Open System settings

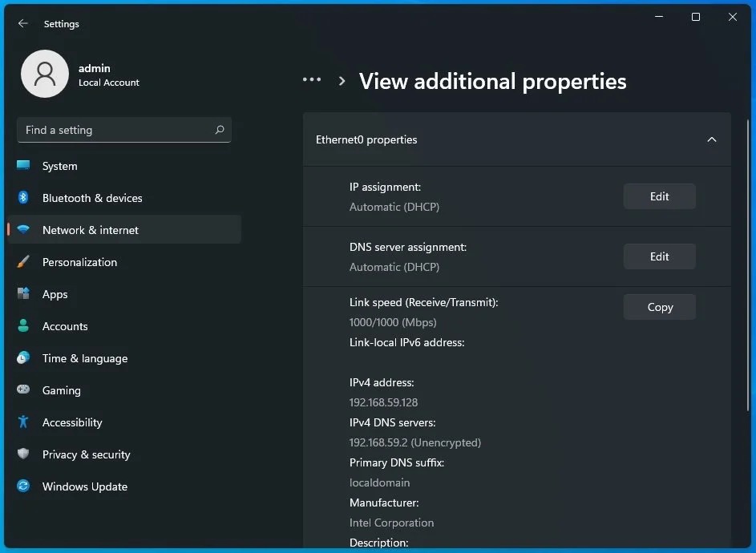tap(124, 166)
